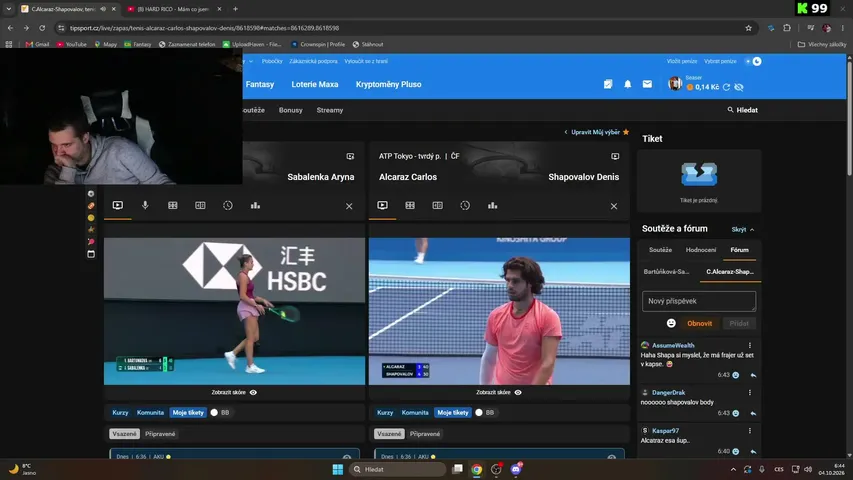Hide account balance with crossed eye icon
Screen dimensions: 853x480
[x=739, y=87]
